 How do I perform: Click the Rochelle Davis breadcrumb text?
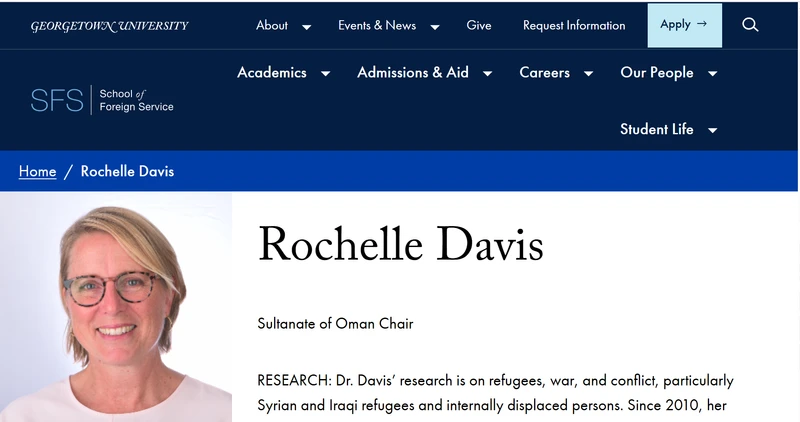[x=128, y=171]
